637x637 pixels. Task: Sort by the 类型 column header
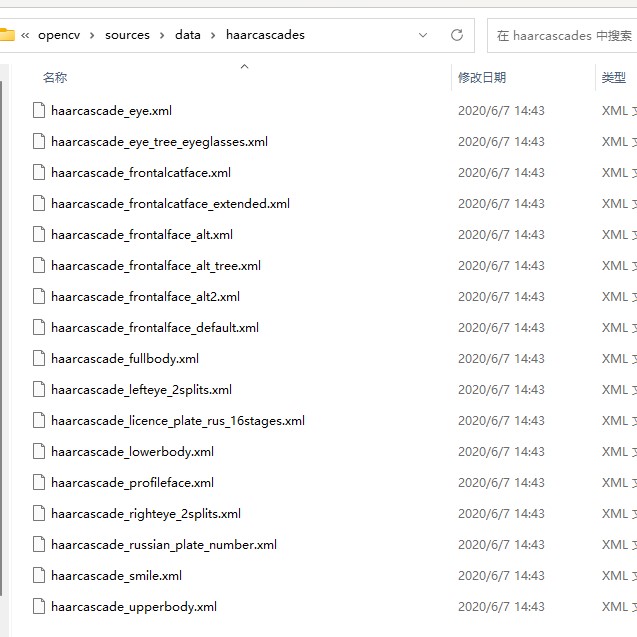[614, 77]
